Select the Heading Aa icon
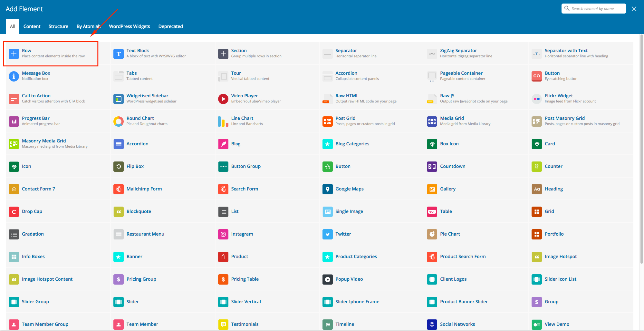 click(x=537, y=189)
